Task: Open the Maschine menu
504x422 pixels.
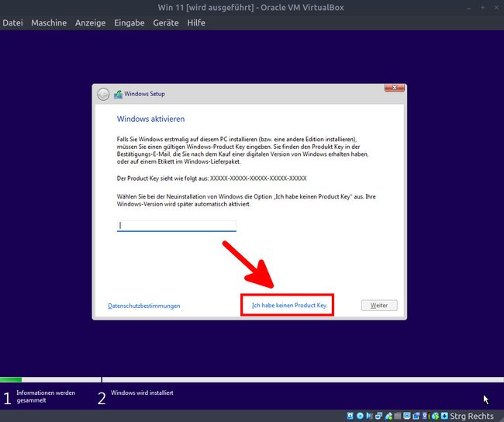Action: tap(49, 22)
